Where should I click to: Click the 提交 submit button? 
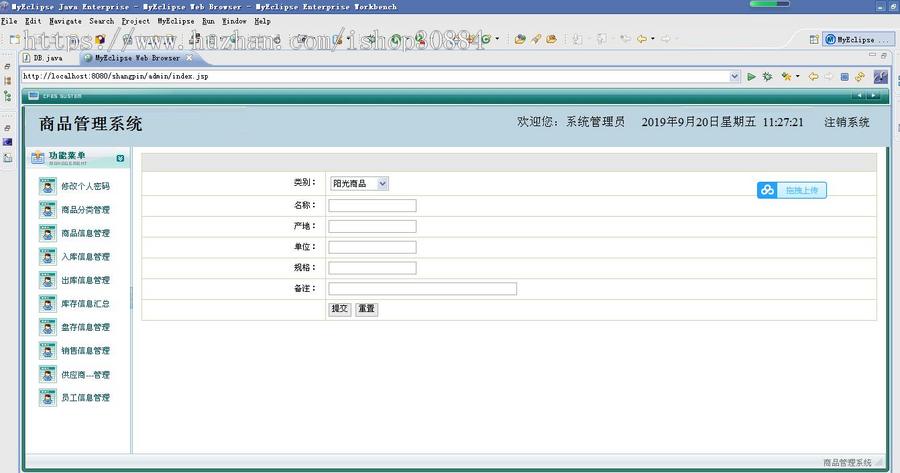click(x=340, y=309)
